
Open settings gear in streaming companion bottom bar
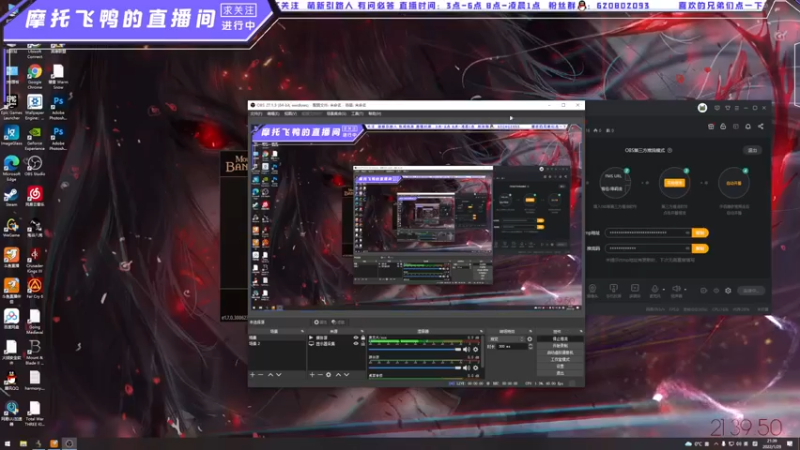[728, 290]
